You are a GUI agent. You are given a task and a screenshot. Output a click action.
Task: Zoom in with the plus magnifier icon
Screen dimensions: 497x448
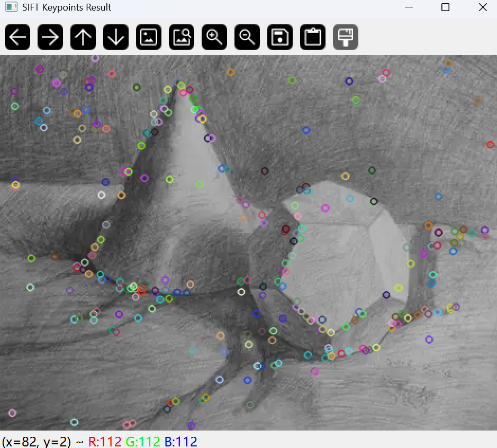pos(214,37)
